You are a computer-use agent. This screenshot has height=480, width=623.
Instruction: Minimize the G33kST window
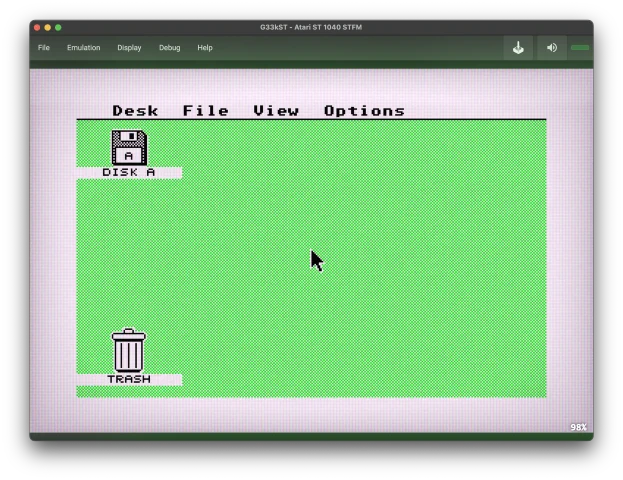pyautogui.click(x=48, y=27)
